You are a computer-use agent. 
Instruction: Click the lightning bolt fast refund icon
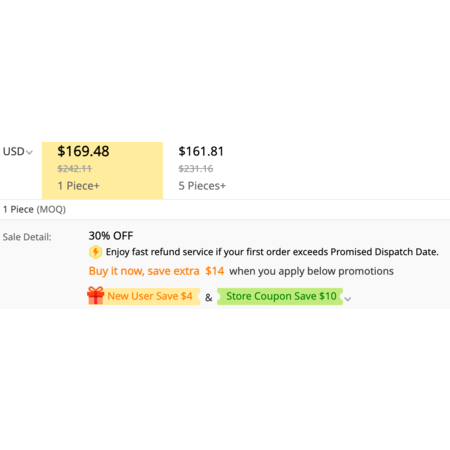tap(95, 252)
